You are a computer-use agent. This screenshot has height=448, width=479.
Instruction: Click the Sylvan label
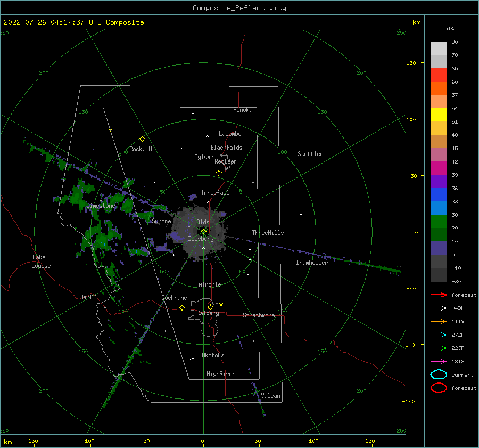(x=204, y=157)
